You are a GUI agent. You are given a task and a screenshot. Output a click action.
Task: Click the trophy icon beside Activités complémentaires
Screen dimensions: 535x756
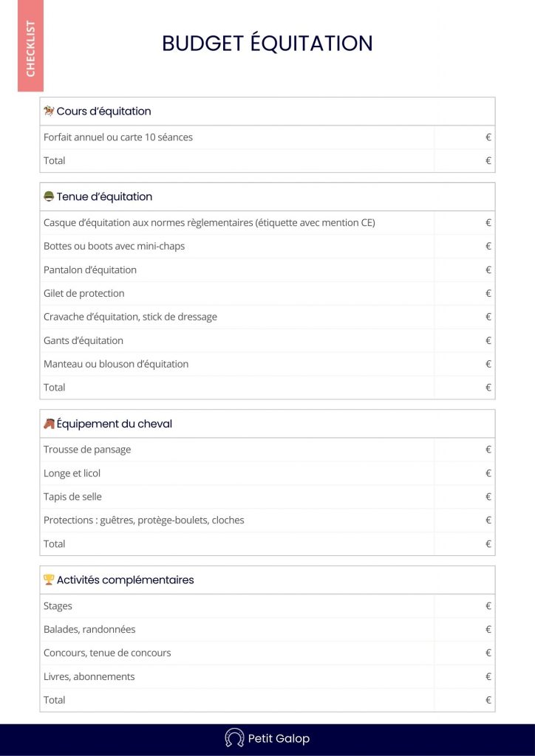(49, 580)
